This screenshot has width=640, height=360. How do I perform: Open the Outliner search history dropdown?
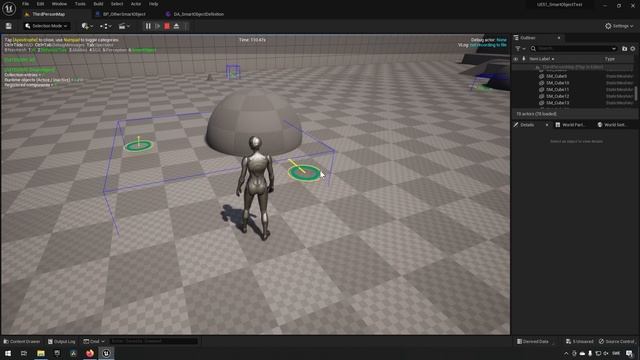pos(613,49)
